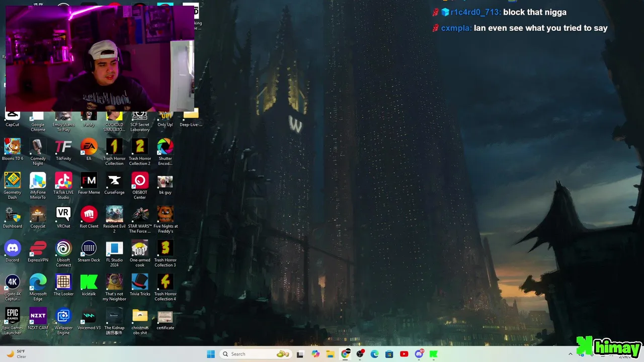The height and width of the screenshot is (362, 644).
Task: Launch Discord from the desktop
Action: coord(13,251)
